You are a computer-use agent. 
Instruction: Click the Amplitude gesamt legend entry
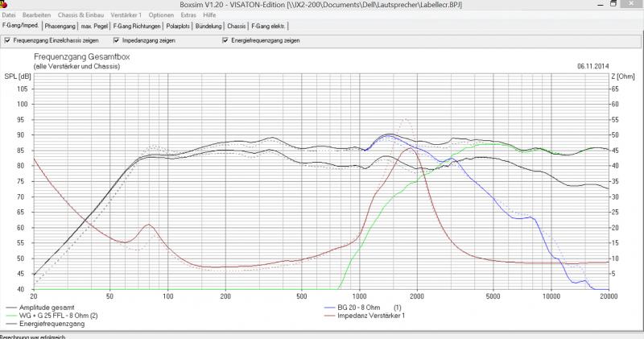click(40, 308)
